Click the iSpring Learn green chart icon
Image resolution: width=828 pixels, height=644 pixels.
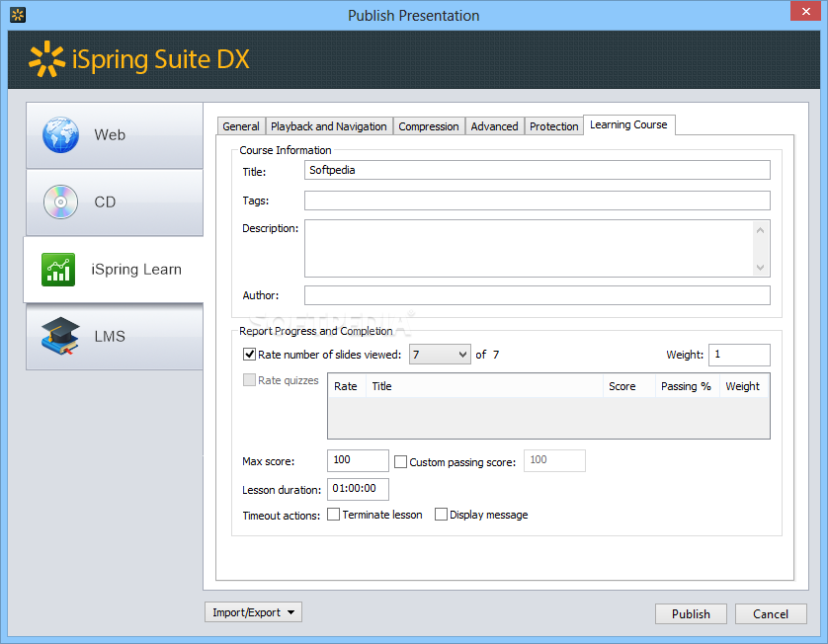tap(58, 270)
